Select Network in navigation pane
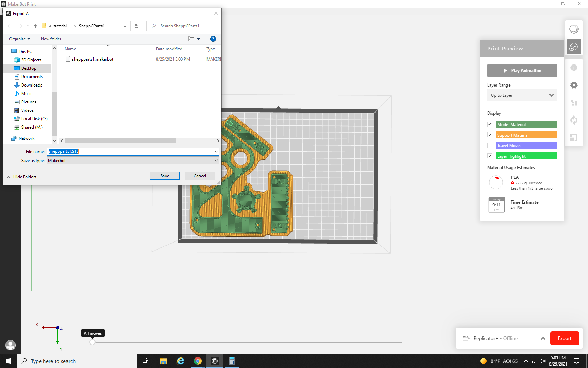Screen dimensions: 588x368 [26, 138]
